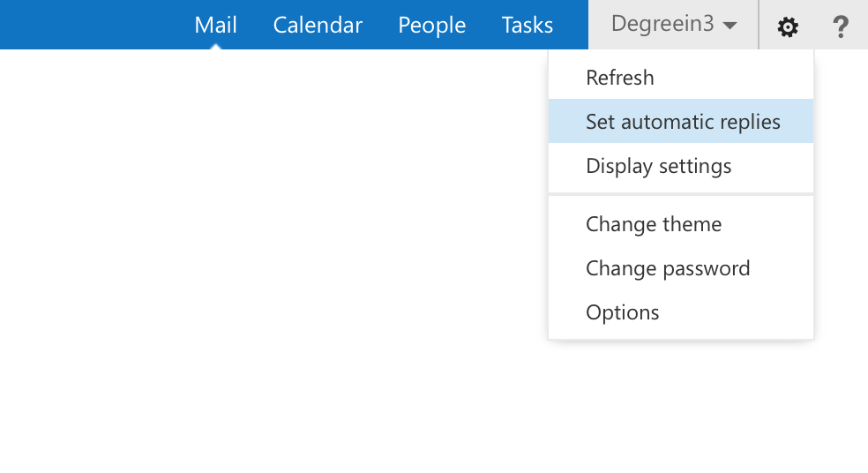
Task: Open Display settings from the menu
Action: tap(681, 166)
